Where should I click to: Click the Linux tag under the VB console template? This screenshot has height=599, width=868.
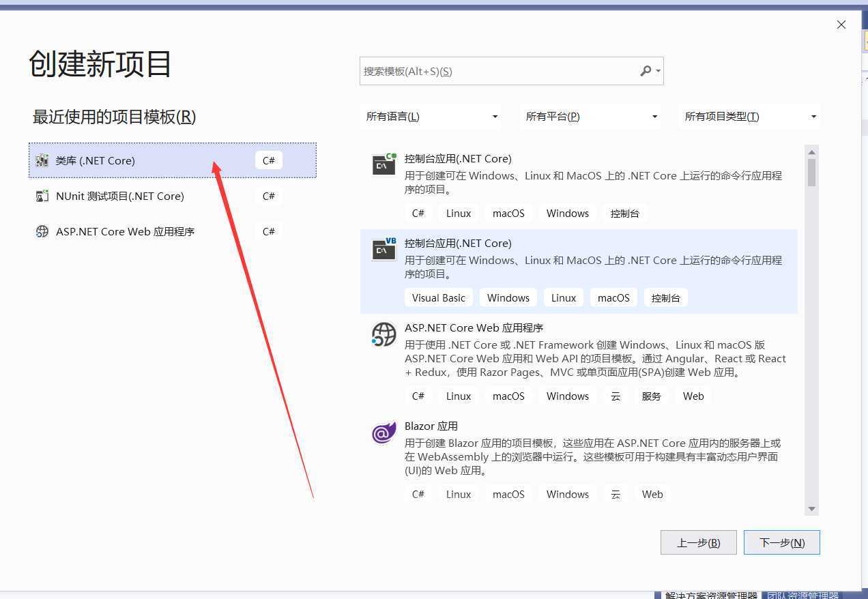pyautogui.click(x=564, y=298)
